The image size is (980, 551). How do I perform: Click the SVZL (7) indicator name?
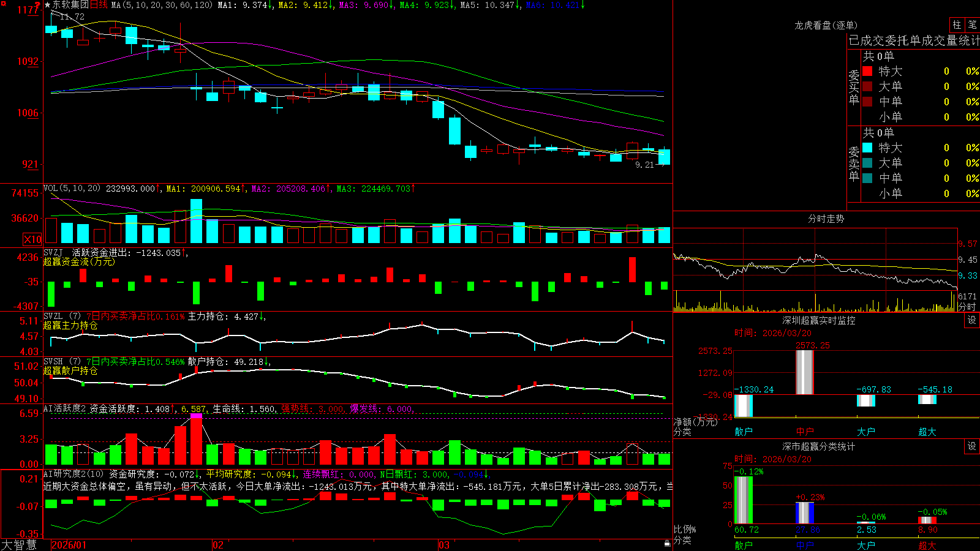pyautogui.click(x=62, y=317)
